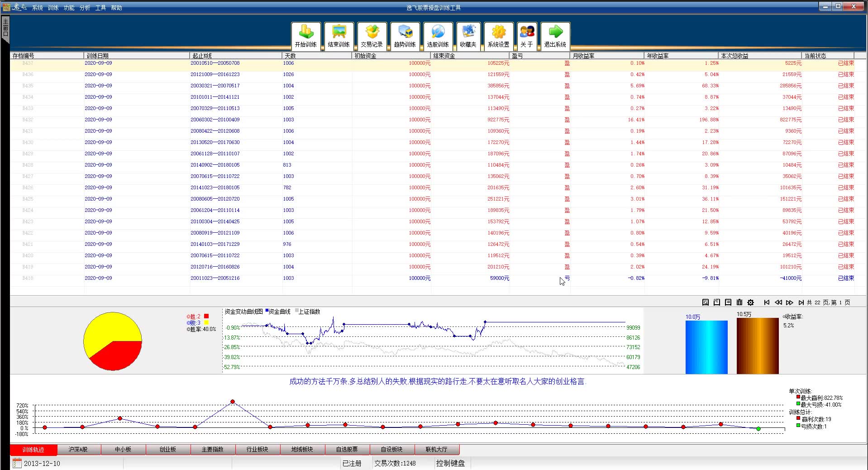Open the 帮助 menu
The image size is (868, 470).
click(x=116, y=8)
